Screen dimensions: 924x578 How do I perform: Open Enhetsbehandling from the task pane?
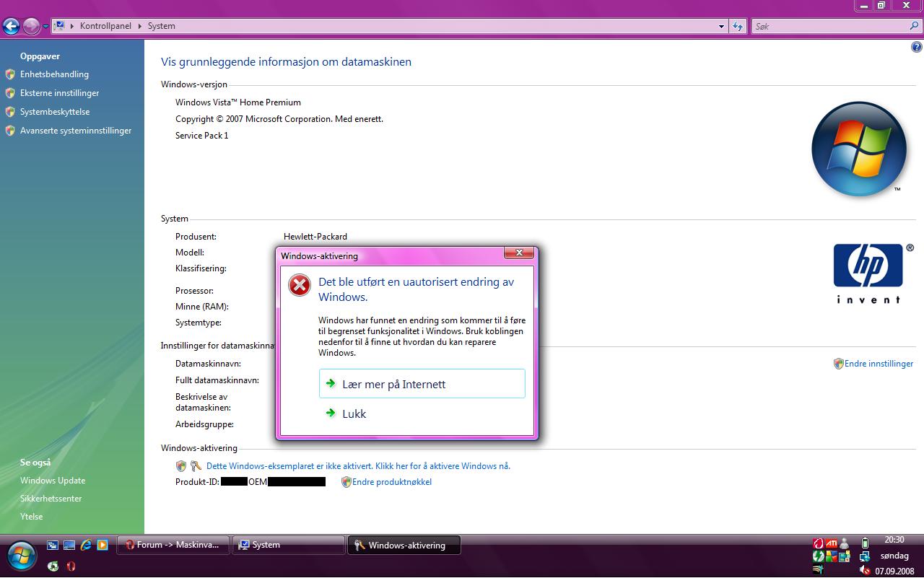(54, 74)
